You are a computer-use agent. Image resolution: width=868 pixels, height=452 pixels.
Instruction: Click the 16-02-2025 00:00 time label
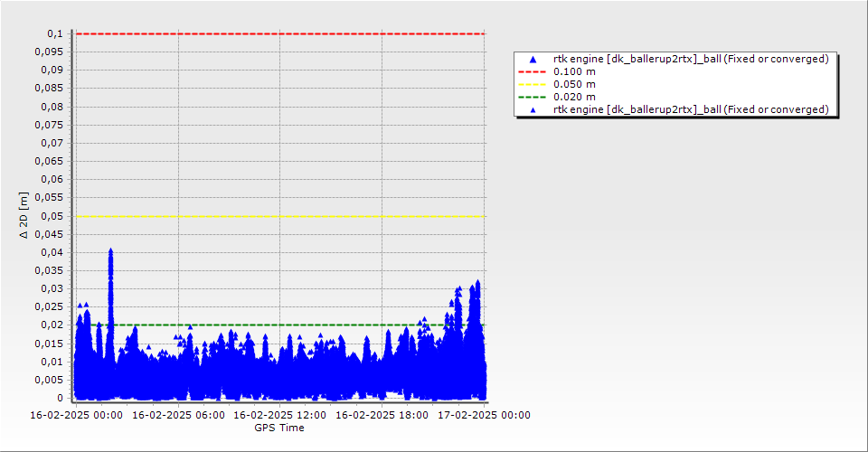pyautogui.click(x=76, y=415)
